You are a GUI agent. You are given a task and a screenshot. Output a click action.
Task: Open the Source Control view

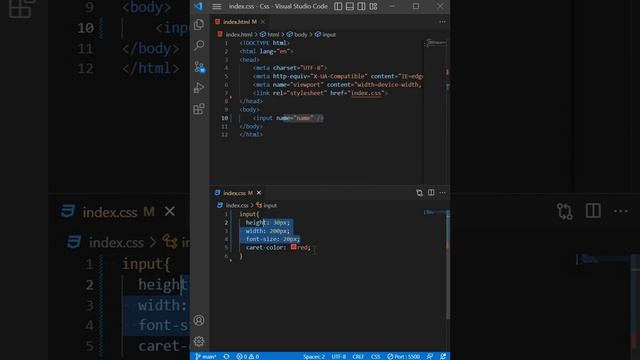tap(199, 67)
